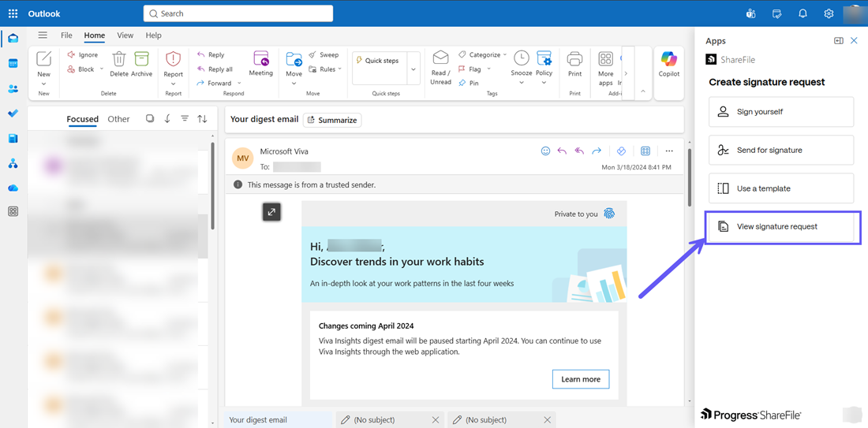The height and width of the screenshot is (428, 868).
Task: Open Mail in the left sidebar
Action: [x=13, y=38]
